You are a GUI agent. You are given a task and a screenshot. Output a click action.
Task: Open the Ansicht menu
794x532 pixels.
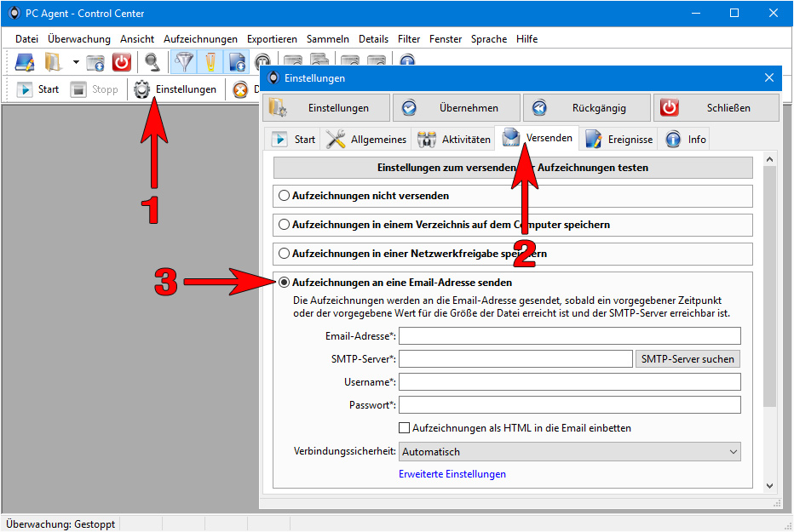click(x=136, y=39)
